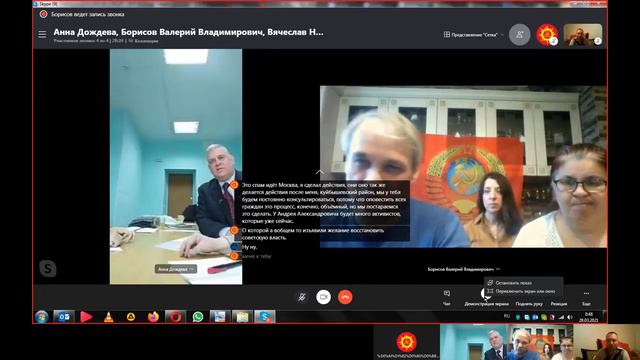Open the hamburger menu next to call title

pyautogui.click(x=42, y=35)
